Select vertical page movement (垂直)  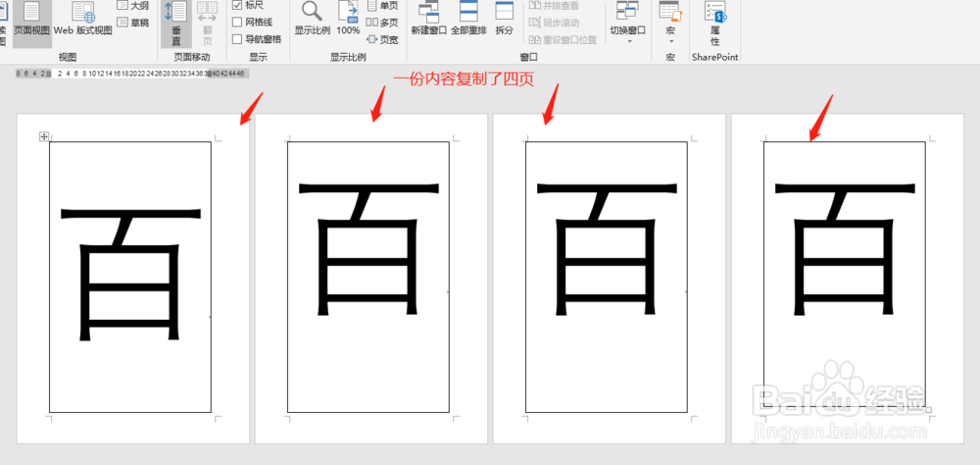click(176, 24)
